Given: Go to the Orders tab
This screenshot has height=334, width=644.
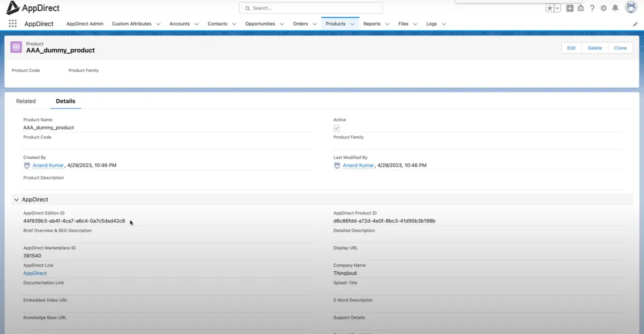Looking at the screenshot, I should pos(301,24).
